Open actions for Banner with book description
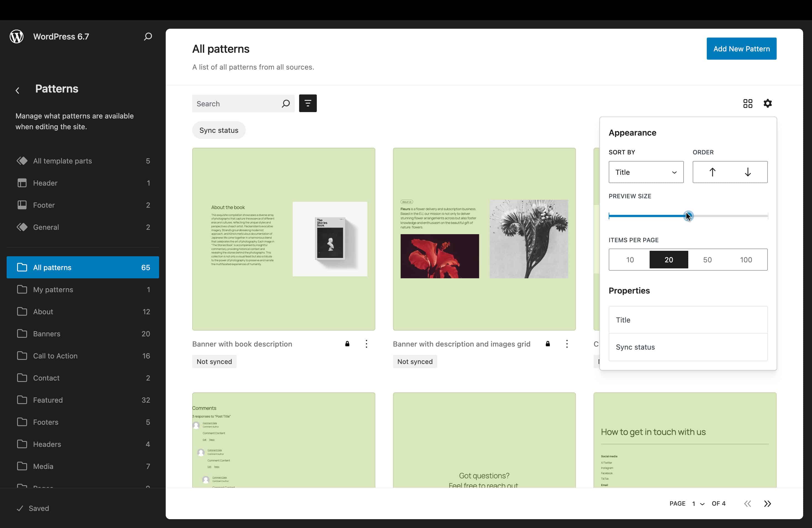 (x=366, y=344)
